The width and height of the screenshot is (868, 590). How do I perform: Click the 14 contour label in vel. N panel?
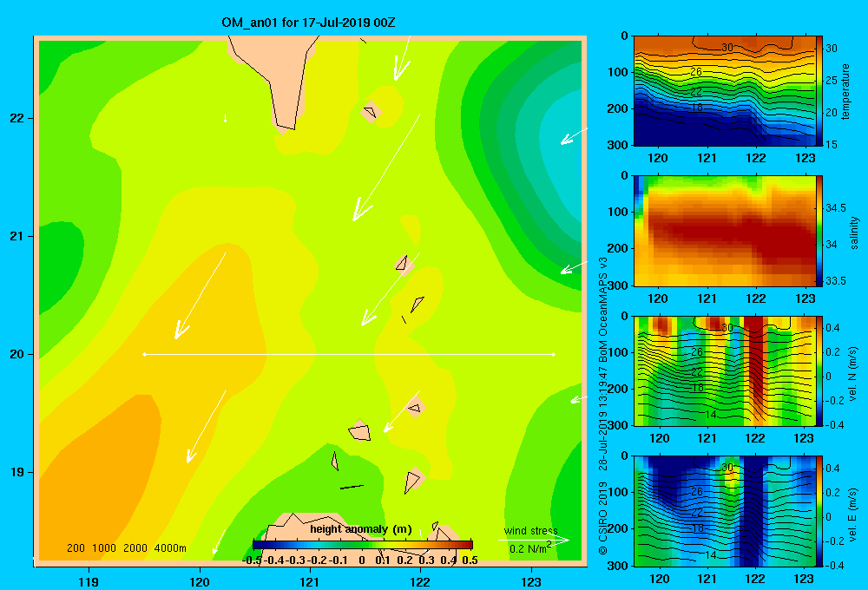pos(711,414)
